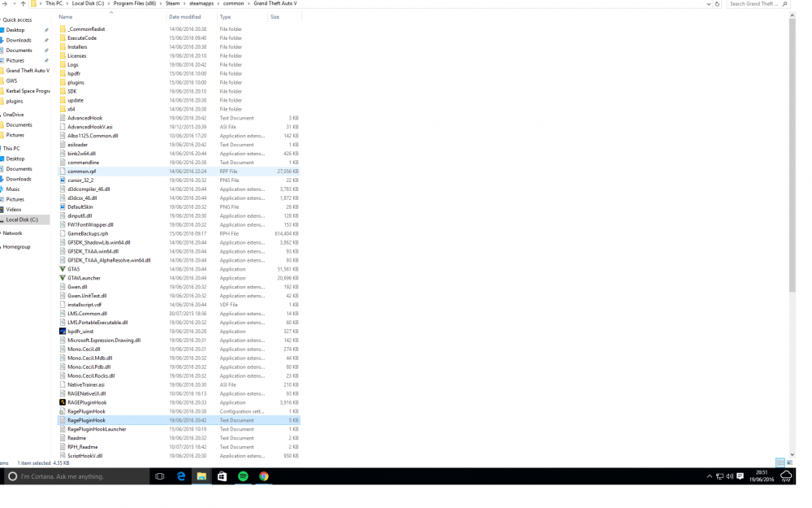The width and height of the screenshot is (812, 508).
Task: Click the _CommonRedist folder icon
Action: tap(63, 29)
